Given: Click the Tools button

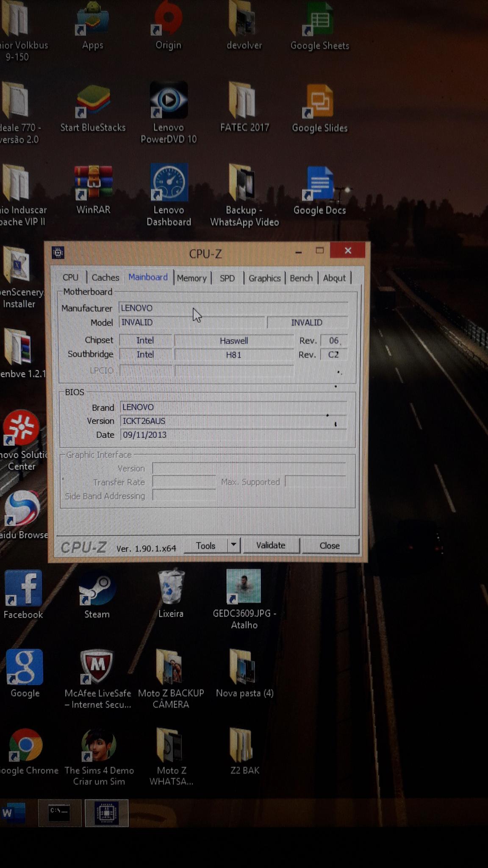Looking at the screenshot, I should (206, 546).
